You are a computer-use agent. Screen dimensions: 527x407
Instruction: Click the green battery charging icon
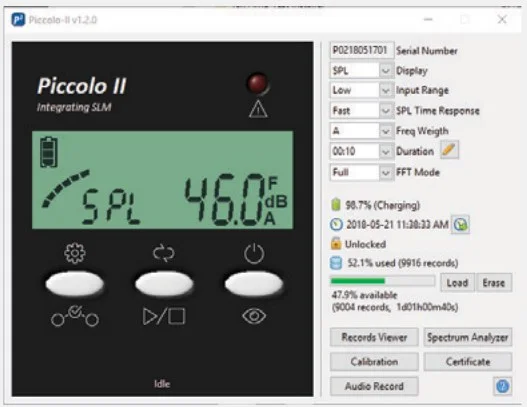[336, 204]
